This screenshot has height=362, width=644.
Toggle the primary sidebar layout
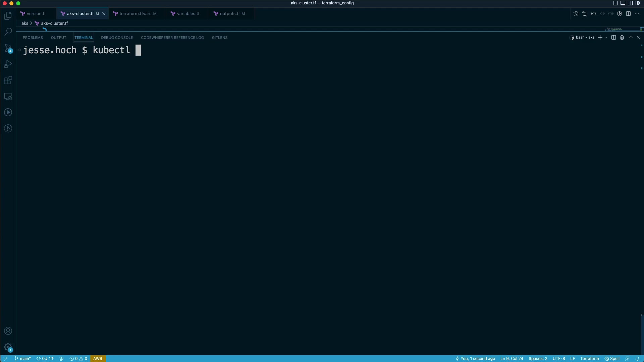[615, 3]
